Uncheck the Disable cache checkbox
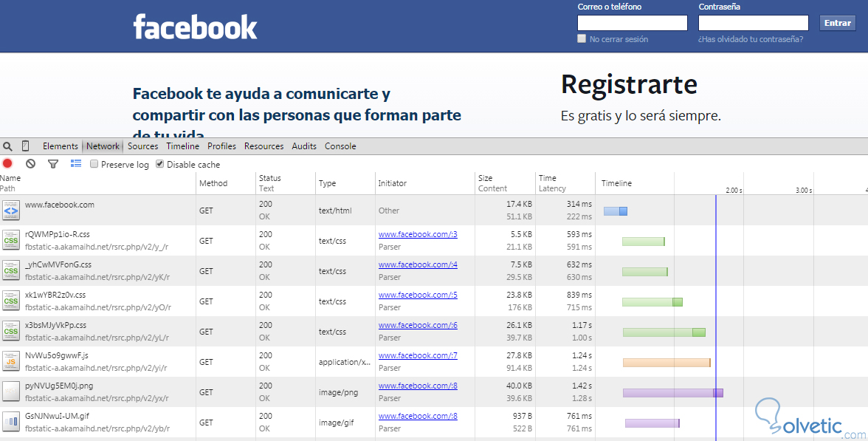Viewport: 868px width, 441px height. (x=160, y=164)
